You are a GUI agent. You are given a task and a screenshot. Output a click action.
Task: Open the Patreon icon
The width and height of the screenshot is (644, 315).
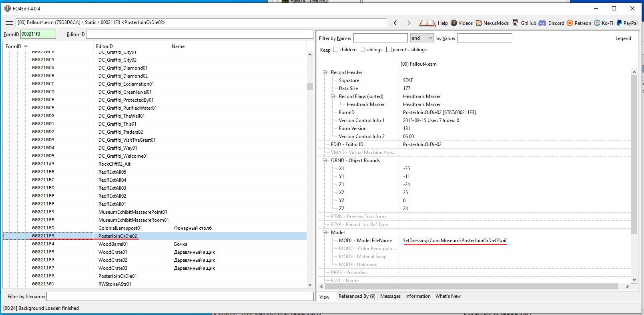tap(570, 23)
